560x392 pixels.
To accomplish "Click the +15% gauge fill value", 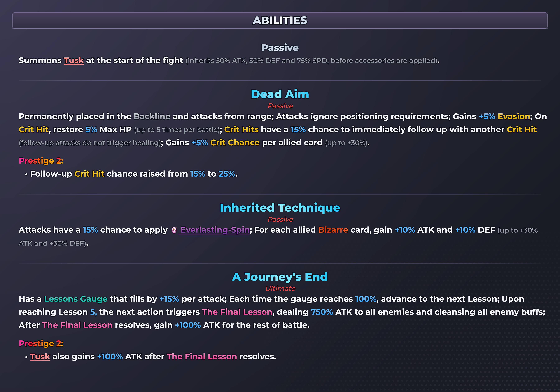I will (x=169, y=299).
